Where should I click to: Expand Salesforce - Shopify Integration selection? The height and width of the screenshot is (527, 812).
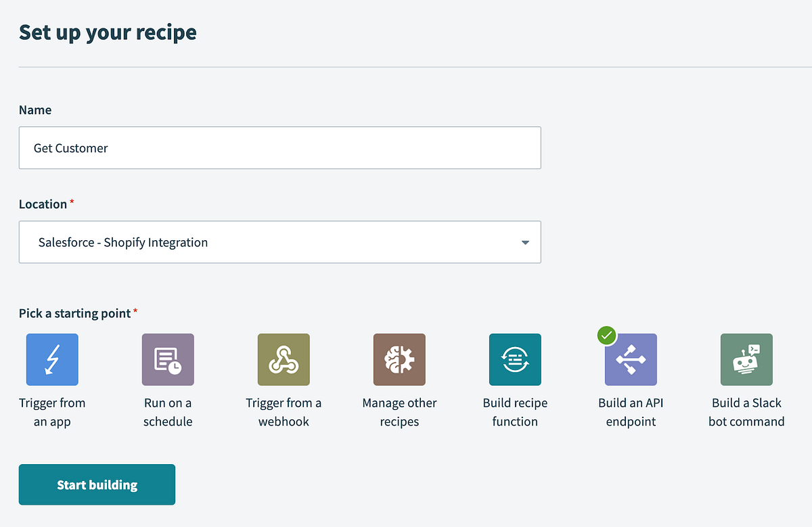coord(279,242)
